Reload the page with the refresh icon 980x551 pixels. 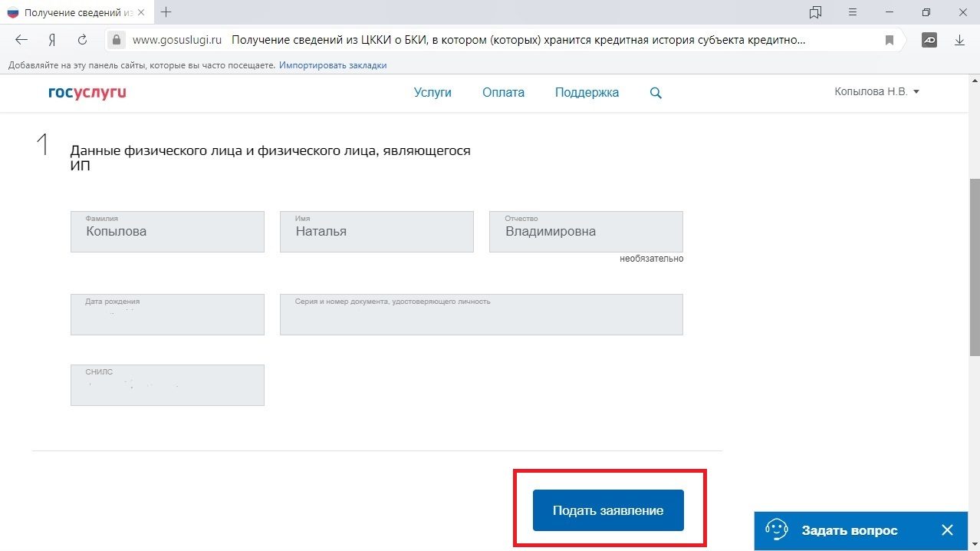click(82, 40)
